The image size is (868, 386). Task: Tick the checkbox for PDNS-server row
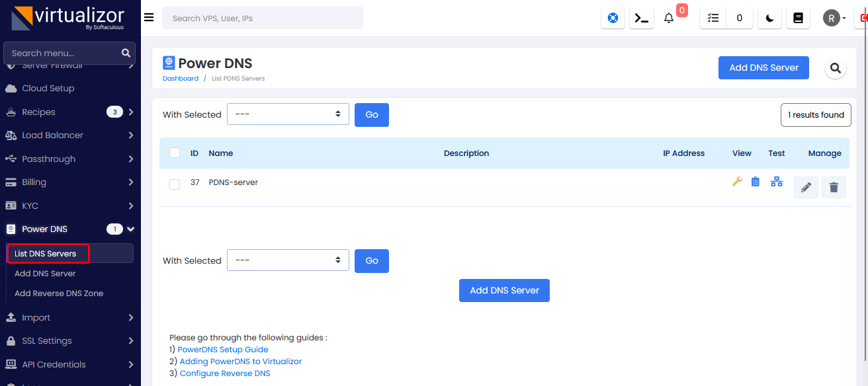coord(175,184)
